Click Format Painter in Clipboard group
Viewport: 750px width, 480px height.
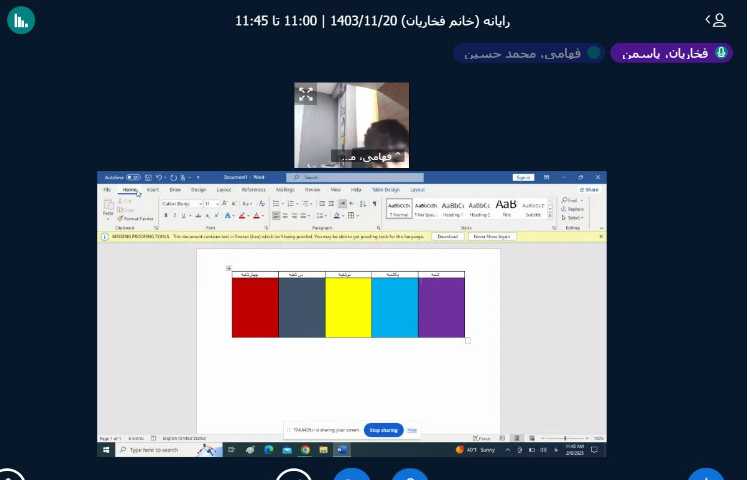pos(135,218)
